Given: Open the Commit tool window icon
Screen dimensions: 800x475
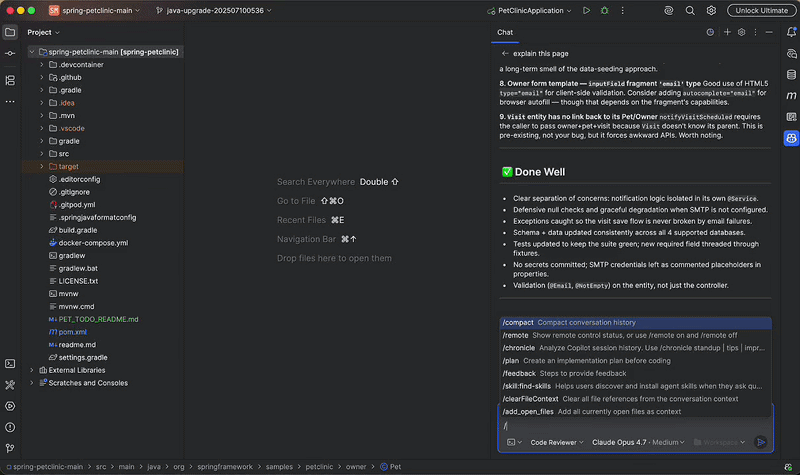Looking at the screenshot, I should coord(10,54).
